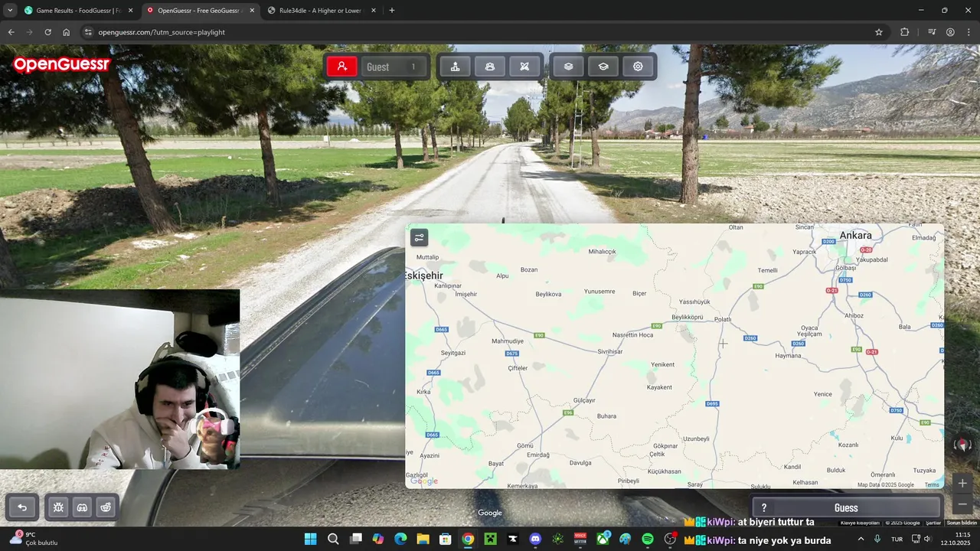Open the Discord link icon
This screenshot has height=551, width=980.
pyautogui.click(x=82, y=507)
